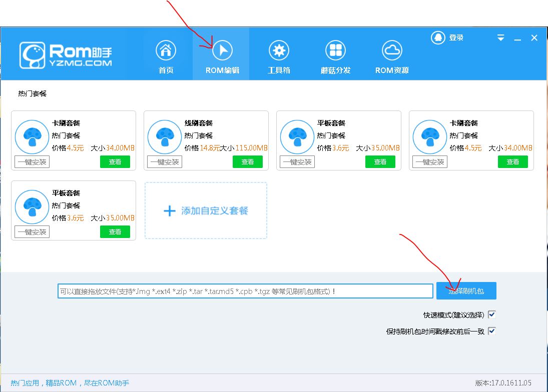Click the notification bell icon
The height and width of the screenshot is (392, 548).
click(x=437, y=37)
